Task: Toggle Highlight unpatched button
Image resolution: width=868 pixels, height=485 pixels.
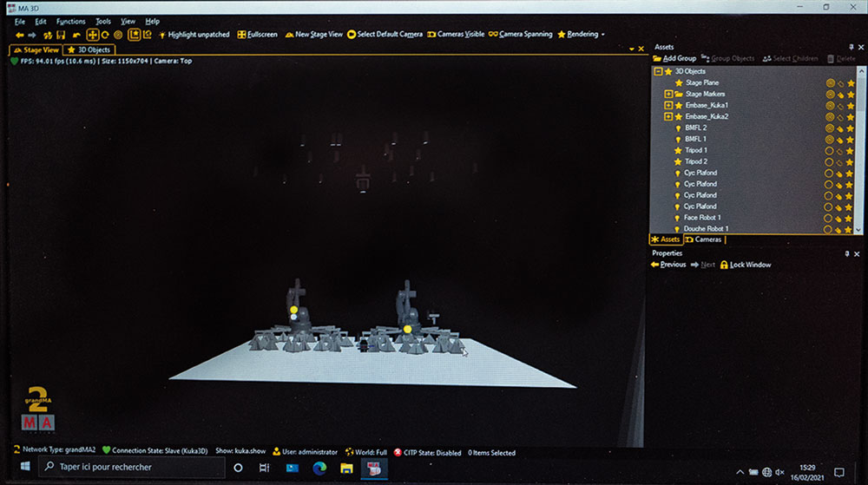Action: (194, 35)
